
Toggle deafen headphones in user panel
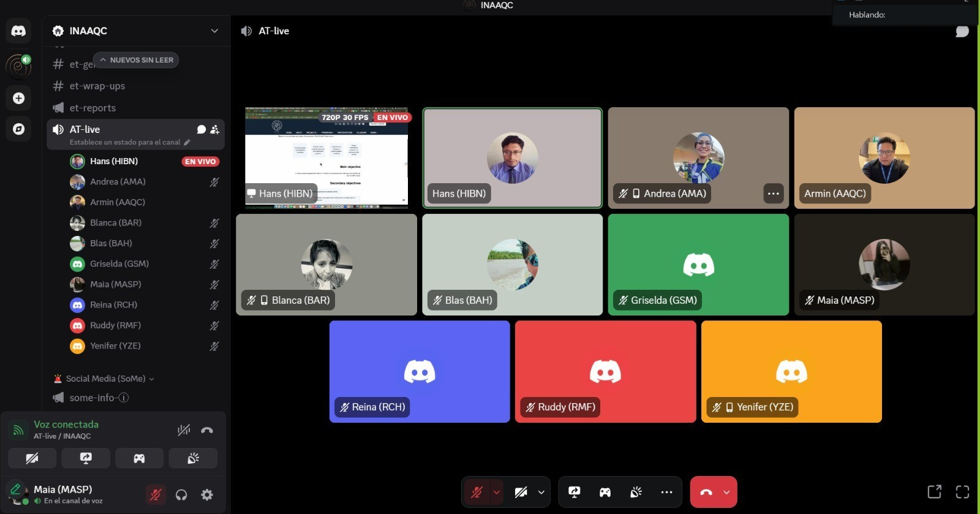pyautogui.click(x=181, y=494)
